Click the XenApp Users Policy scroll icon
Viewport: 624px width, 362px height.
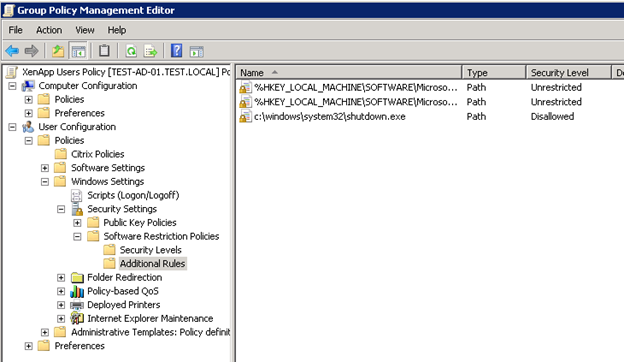[12, 72]
